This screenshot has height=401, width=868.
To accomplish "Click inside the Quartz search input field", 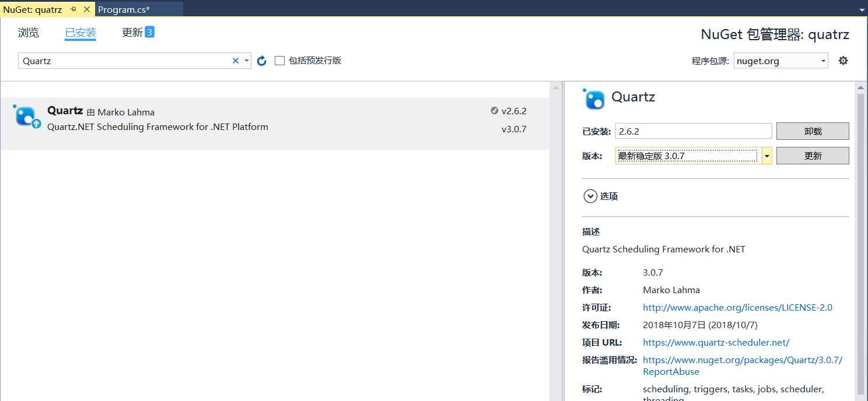I will coord(117,60).
